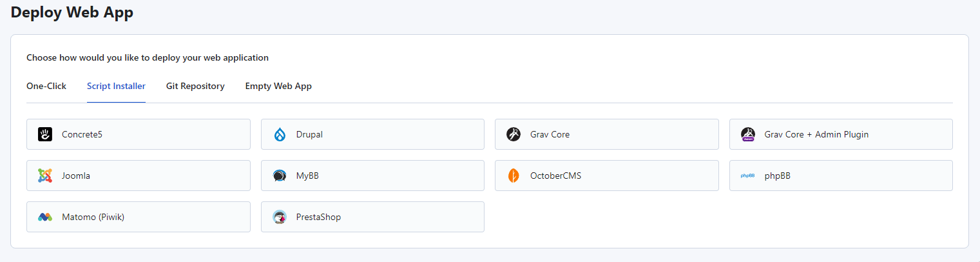Select the OctoberCMS script option
This screenshot has width=980, height=262.
pos(607,176)
